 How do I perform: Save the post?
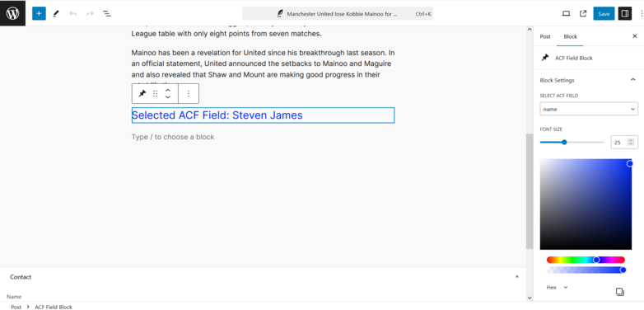[604, 13]
